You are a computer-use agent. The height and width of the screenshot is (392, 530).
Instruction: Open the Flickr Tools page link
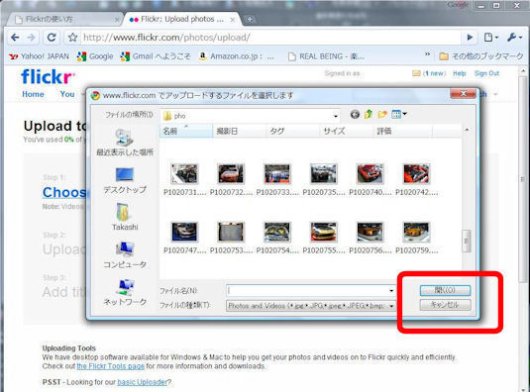(111, 366)
